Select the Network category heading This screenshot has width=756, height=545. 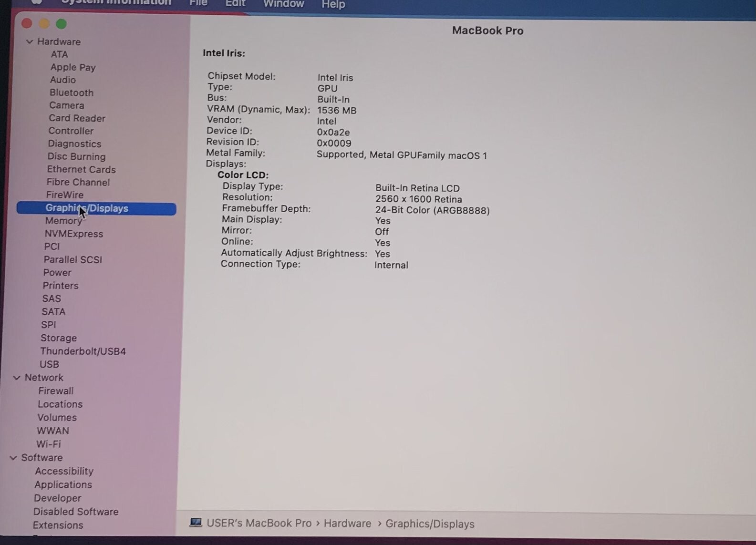coord(44,378)
